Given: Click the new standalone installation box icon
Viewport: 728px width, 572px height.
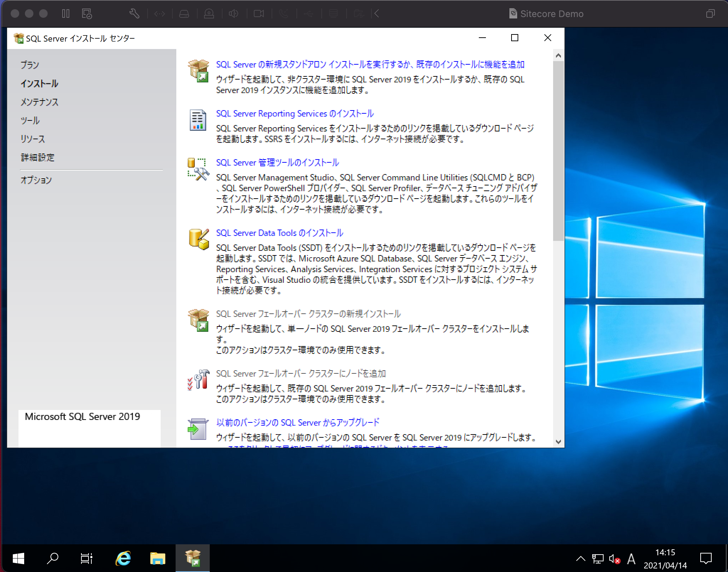Looking at the screenshot, I should (x=198, y=71).
